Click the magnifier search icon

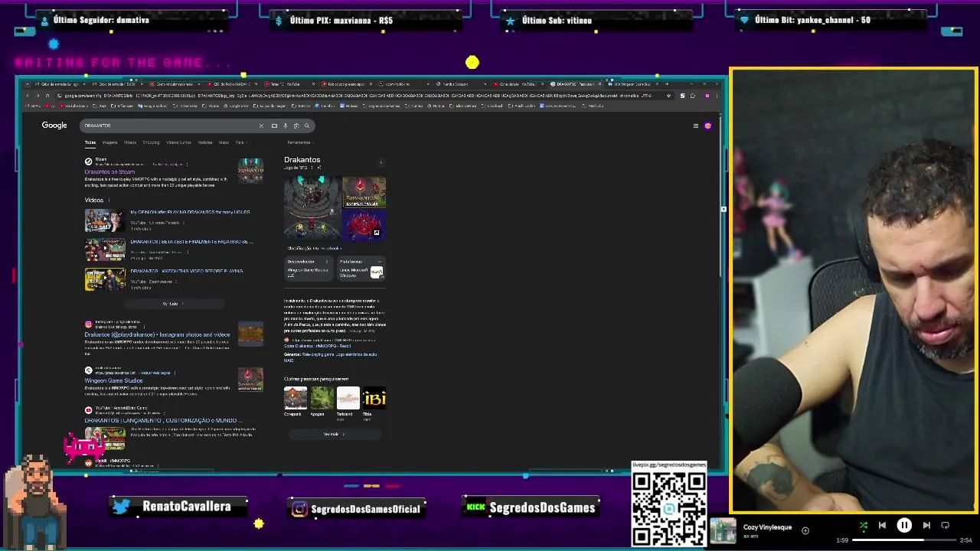(x=307, y=126)
